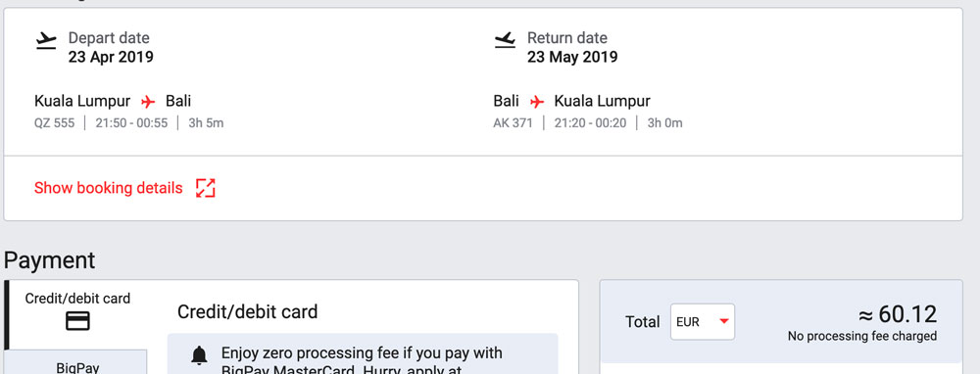Click the AK 371 flight number
This screenshot has height=374, width=980.
click(x=514, y=123)
